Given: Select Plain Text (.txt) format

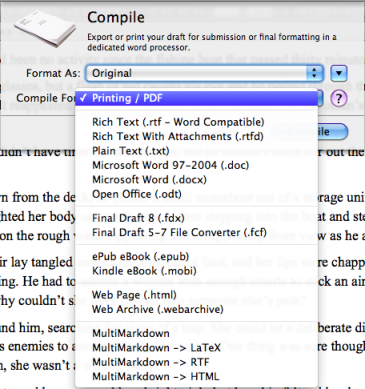Looking at the screenshot, I should point(197,151).
